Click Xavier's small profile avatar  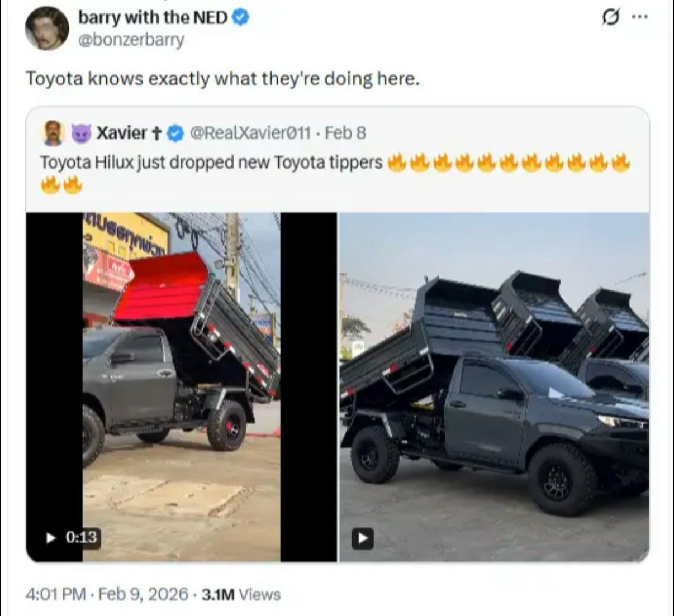point(54,133)
